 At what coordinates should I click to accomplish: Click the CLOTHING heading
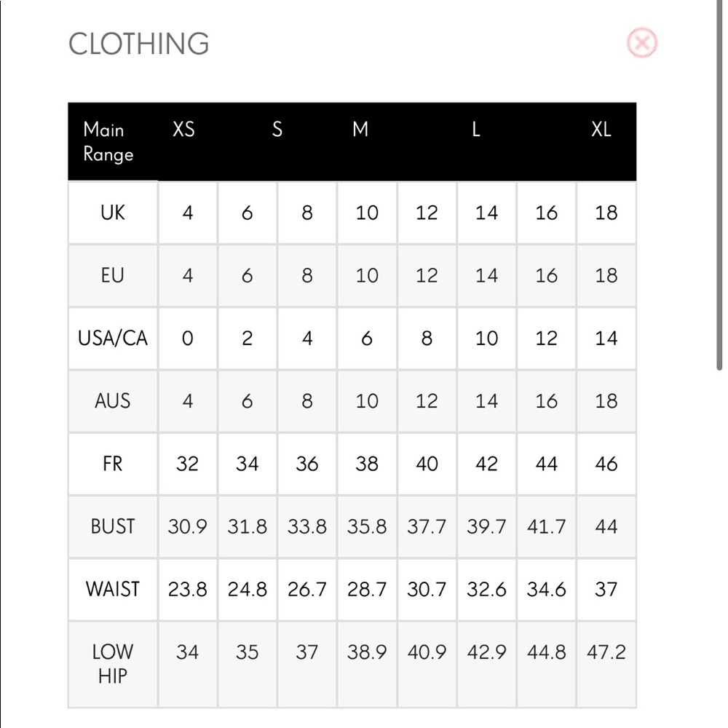click(x=139, y=44)
